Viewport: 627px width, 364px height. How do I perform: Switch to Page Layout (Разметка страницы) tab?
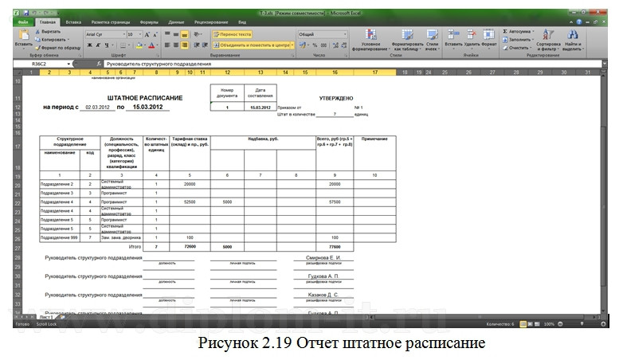pyautogui.click(x=111, y=22)
